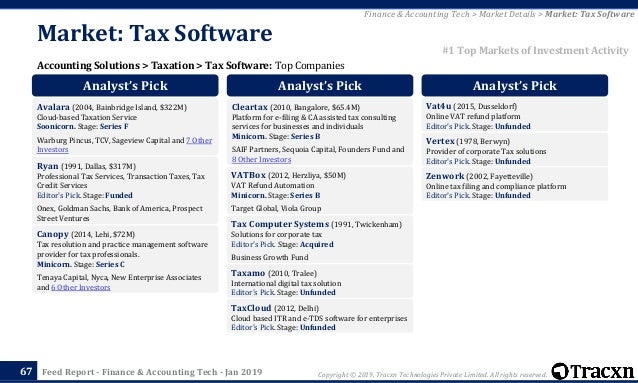The width and height of the screenshot is (638, 383).
Task: Click the Avalara company name
Action: [53, 107]
